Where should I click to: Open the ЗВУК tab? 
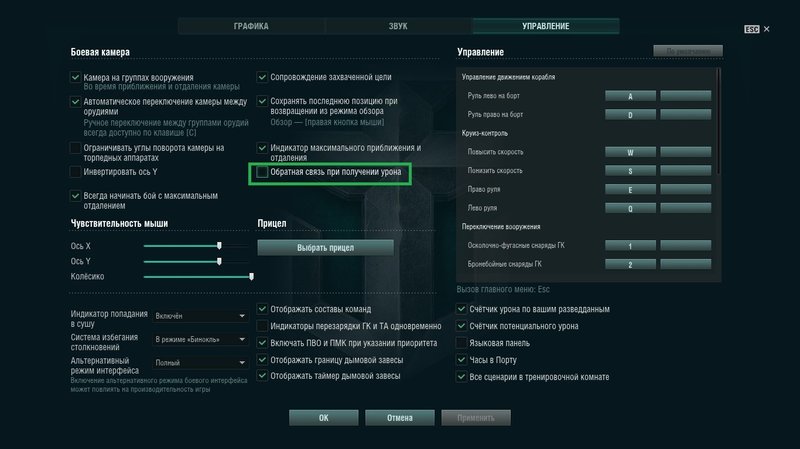coord(399,26)
